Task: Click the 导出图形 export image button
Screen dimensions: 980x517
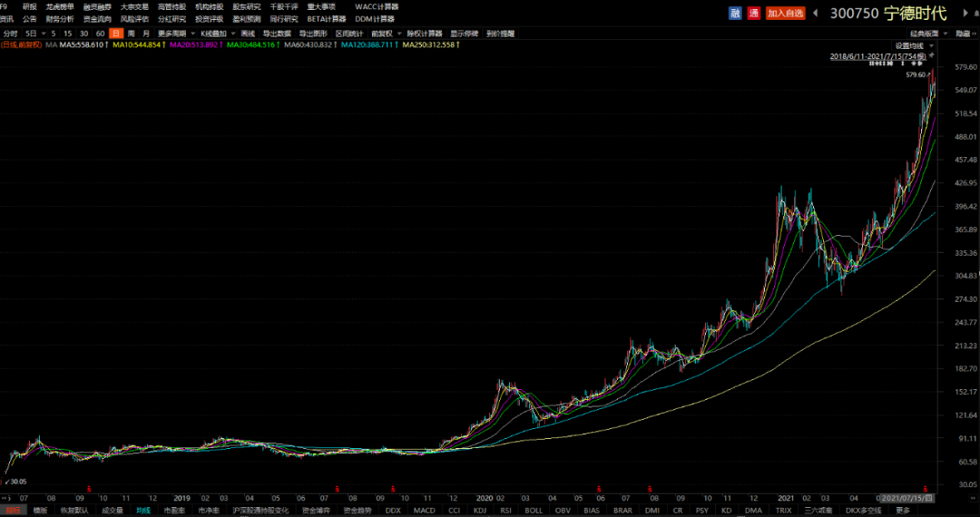Action: pyautogui.click(x=313, y=33)
